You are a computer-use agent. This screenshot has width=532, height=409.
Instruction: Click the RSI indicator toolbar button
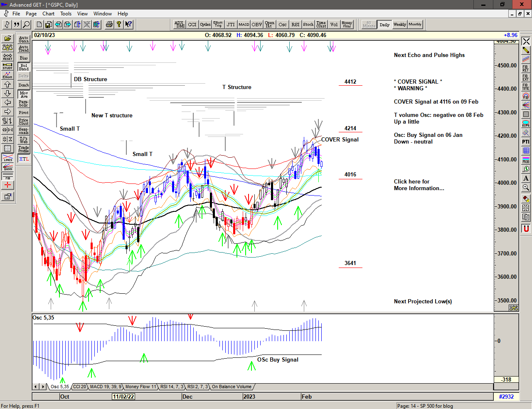(x=295, y=25)
